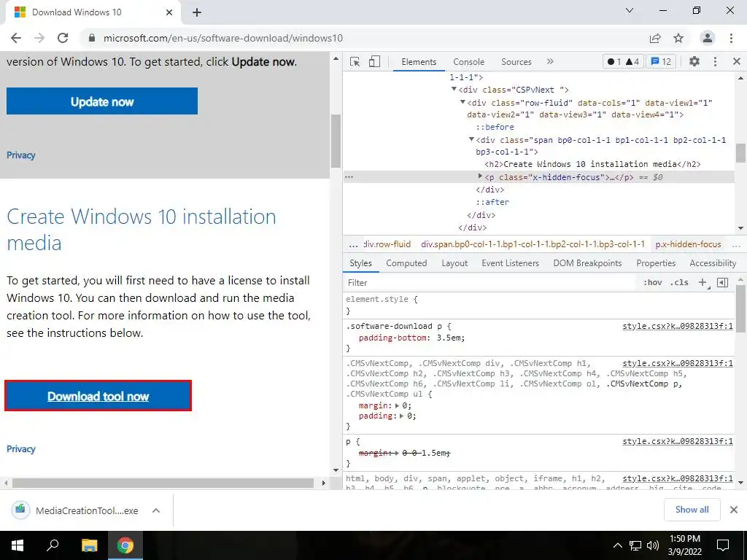Click the padlock site info icon
This screenshot has height=560, width=747.
pyautogui.click(x=92, y=38)
